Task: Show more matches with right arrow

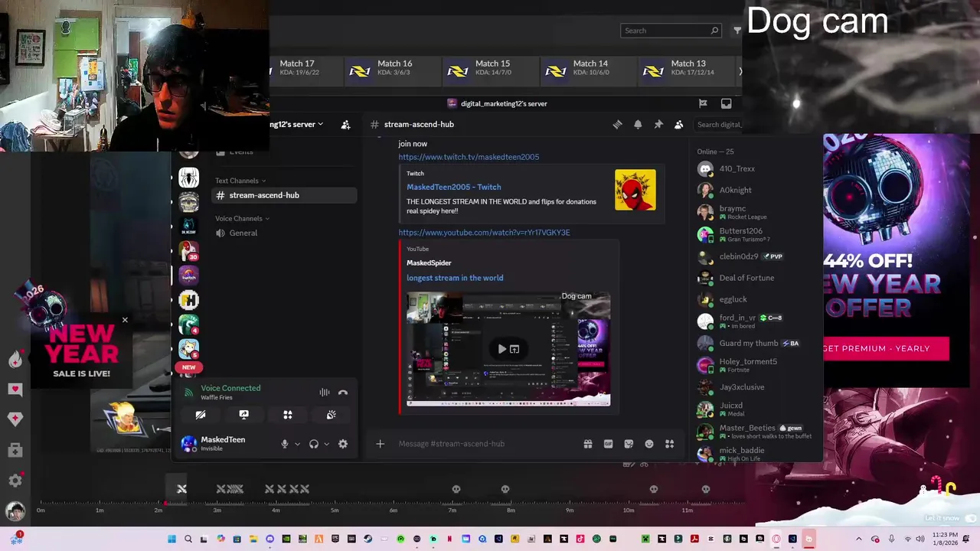Action: [740, 71]
